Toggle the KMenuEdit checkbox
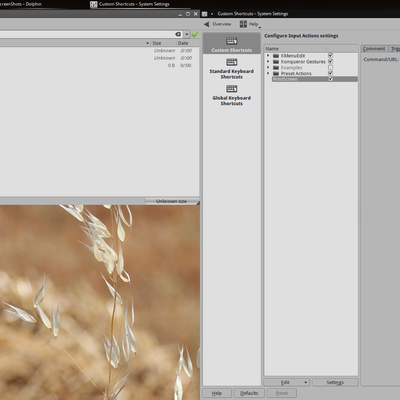 330,56
